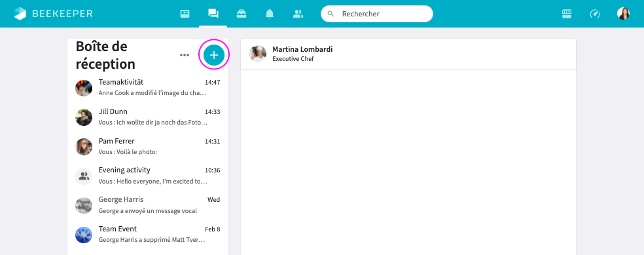This screenshot has height=255, width=644.
Task: Click the Executive Chef subtitle
Action: 293,59
